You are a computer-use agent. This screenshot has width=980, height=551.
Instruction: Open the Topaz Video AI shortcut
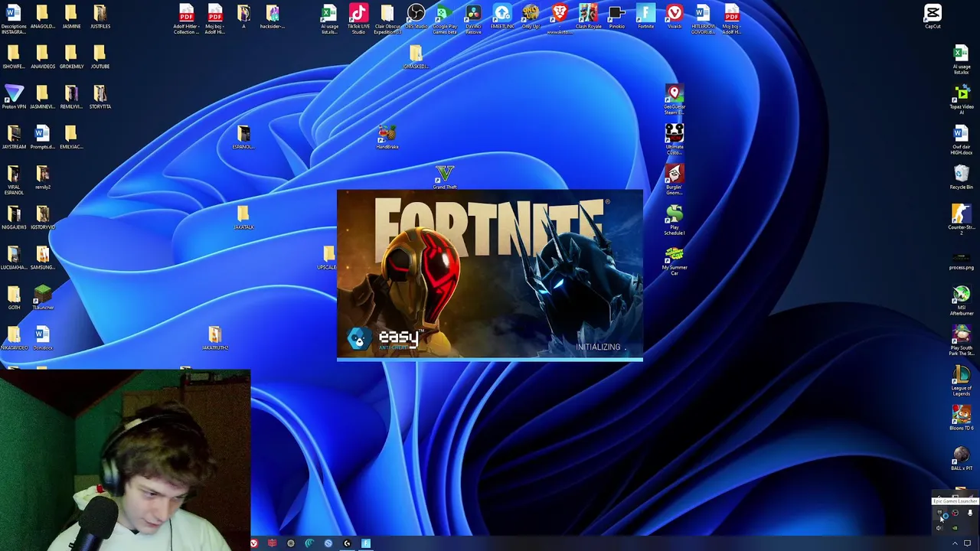pyautogui.click(x=962, y=99)
